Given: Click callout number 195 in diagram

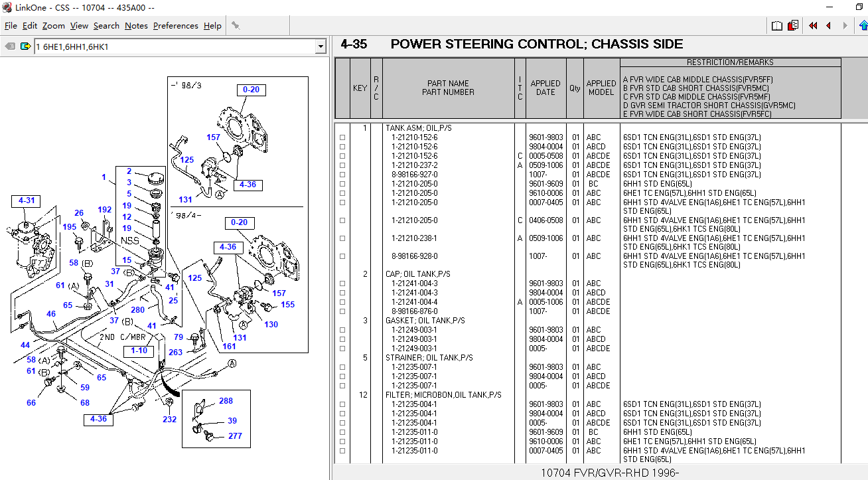Looking at the screenshot, I should point(69,227).
